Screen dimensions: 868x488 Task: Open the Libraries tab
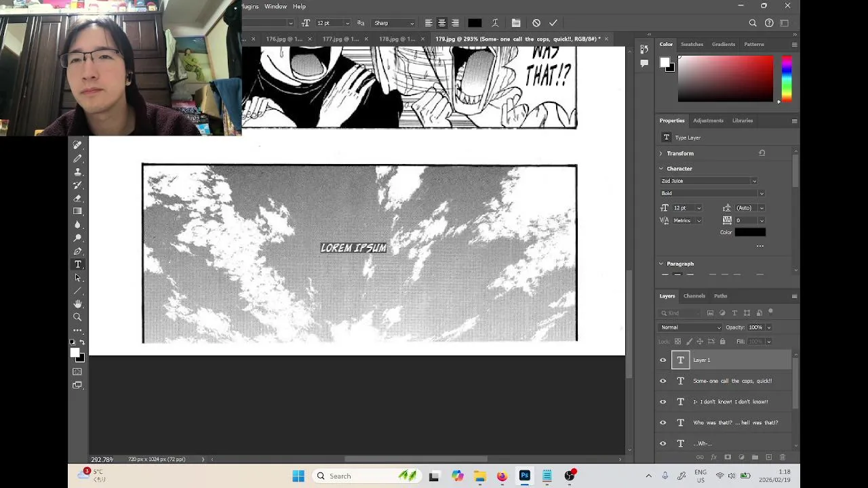click(x=743, y=121)
